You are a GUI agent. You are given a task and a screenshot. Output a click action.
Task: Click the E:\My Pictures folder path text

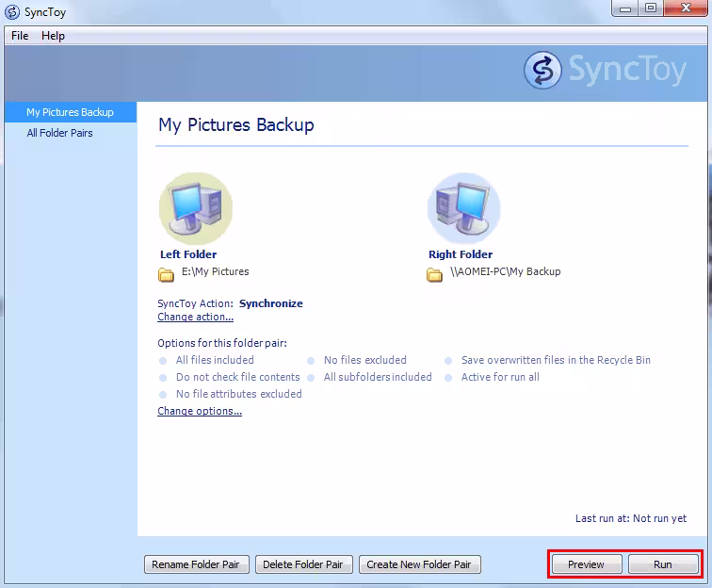tap(216, 271)
